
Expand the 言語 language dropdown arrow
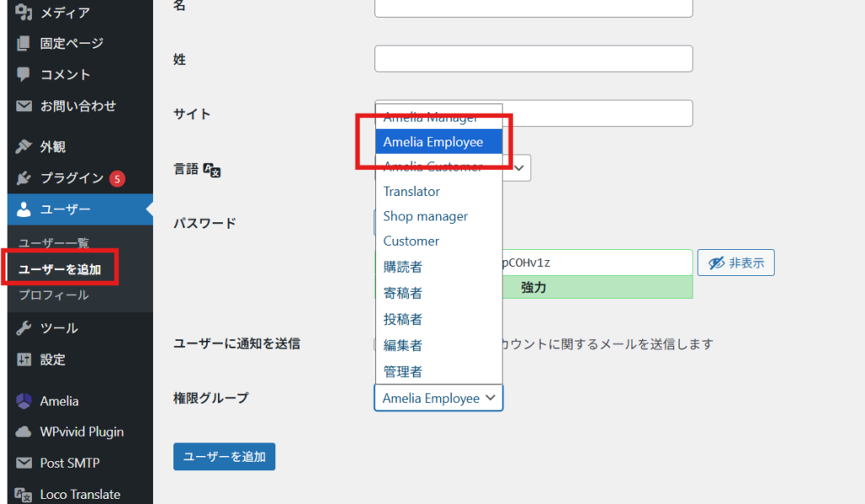click(517, 167)
